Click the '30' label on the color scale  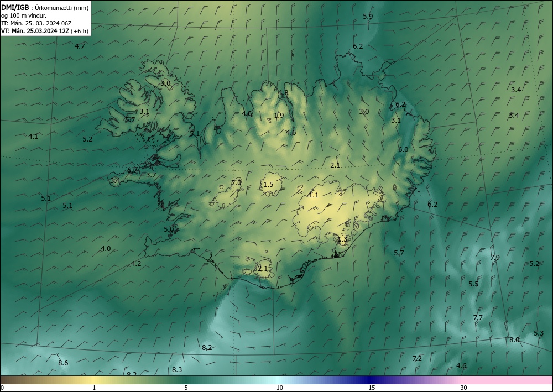point(464,388)
